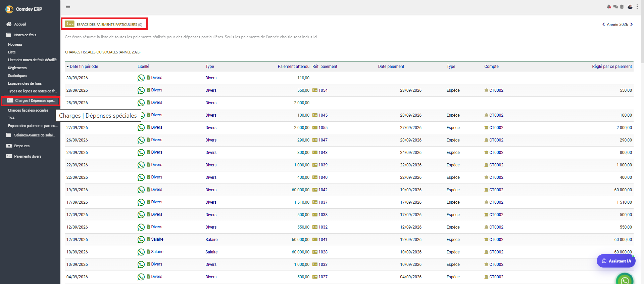This screenshot has width=644, height=284.
Task: Click the bank icon beside CT0002 for payment 1042
Action: click(486, 190)
